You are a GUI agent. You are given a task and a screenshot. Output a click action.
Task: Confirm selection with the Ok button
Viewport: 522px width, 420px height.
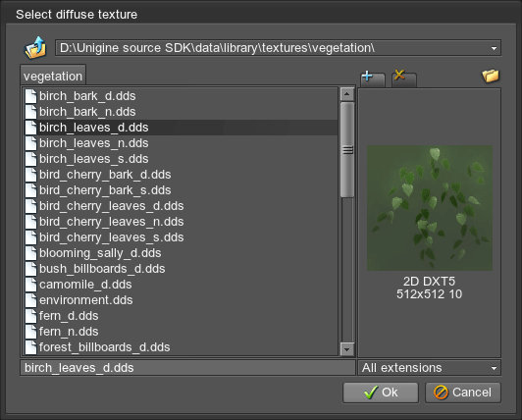[381, 393]
